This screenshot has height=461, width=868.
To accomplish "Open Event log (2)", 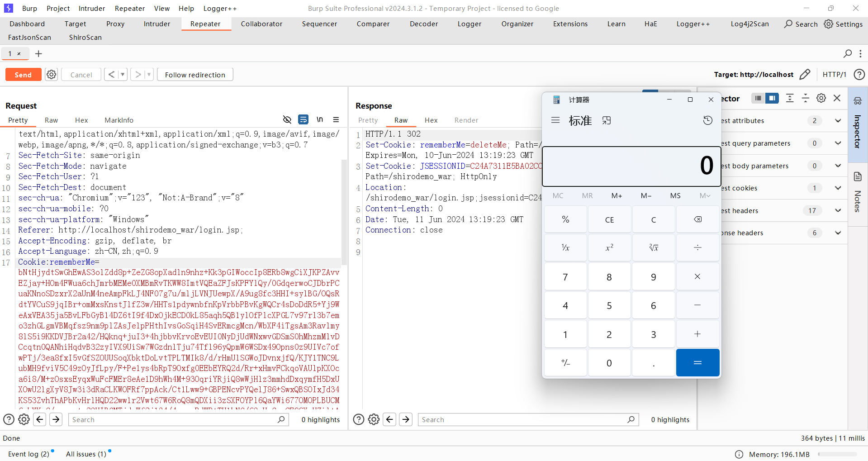I will 28,454.
